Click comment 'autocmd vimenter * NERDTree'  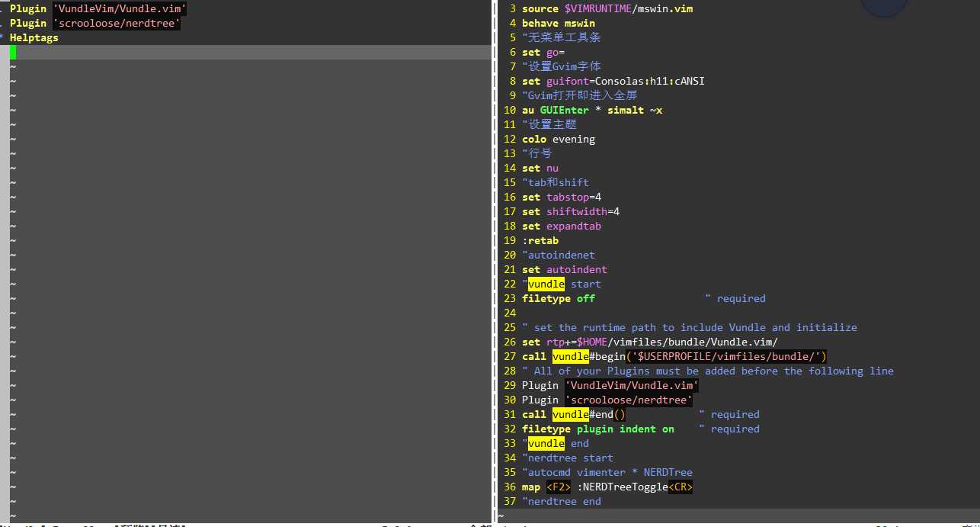point(607,472)
